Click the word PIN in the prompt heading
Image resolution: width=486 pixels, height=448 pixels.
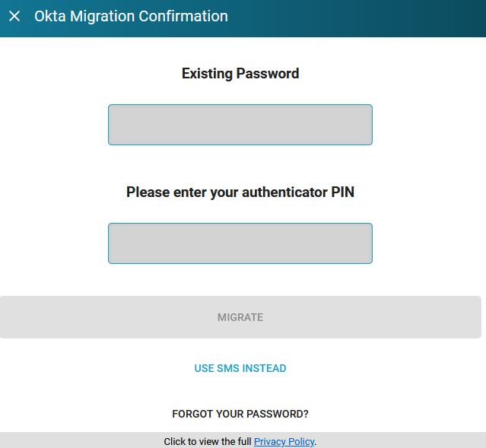[342, 192]
